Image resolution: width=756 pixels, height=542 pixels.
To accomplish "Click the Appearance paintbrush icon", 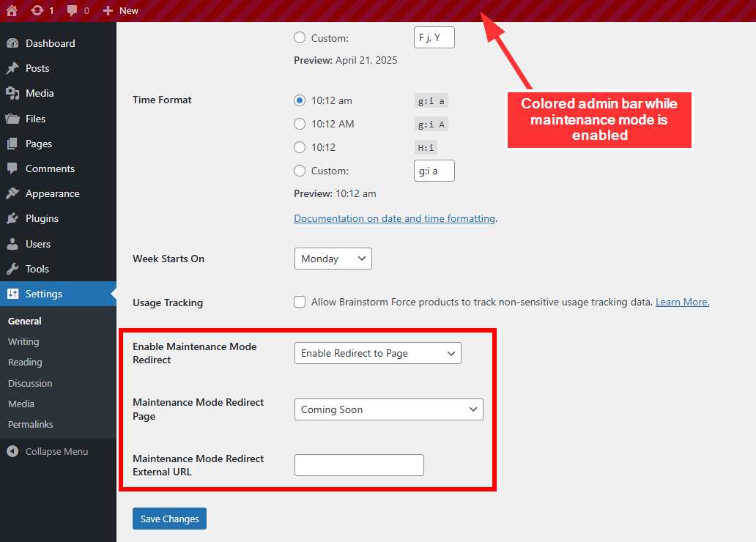I will point(16,193).
